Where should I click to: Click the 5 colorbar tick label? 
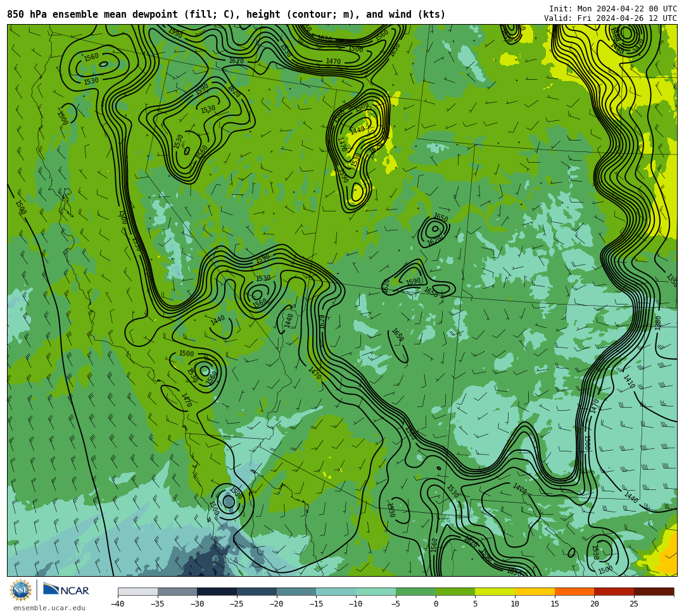coord(476,604)
